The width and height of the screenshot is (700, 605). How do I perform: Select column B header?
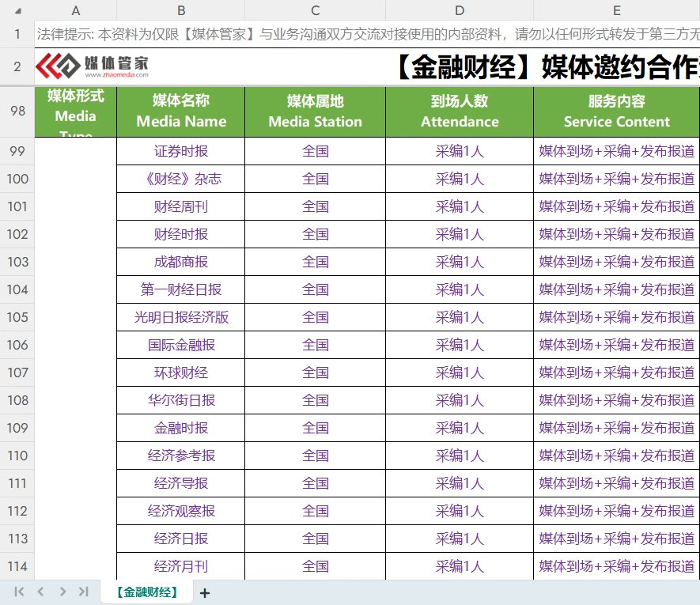181,10
